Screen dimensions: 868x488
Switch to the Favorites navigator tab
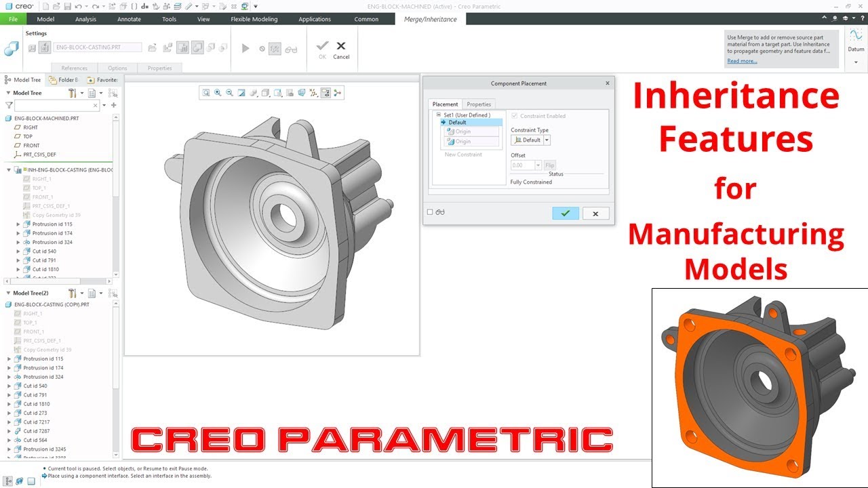[102, 80]
